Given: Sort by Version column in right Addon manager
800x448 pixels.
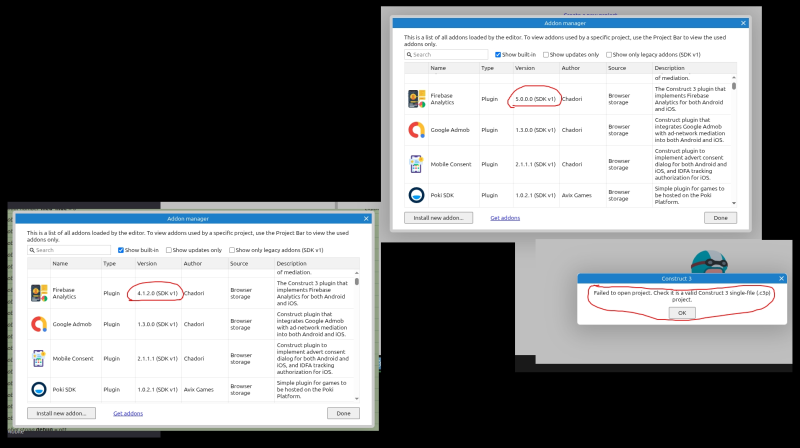Looking at the screenshot, I should point(536,68).
